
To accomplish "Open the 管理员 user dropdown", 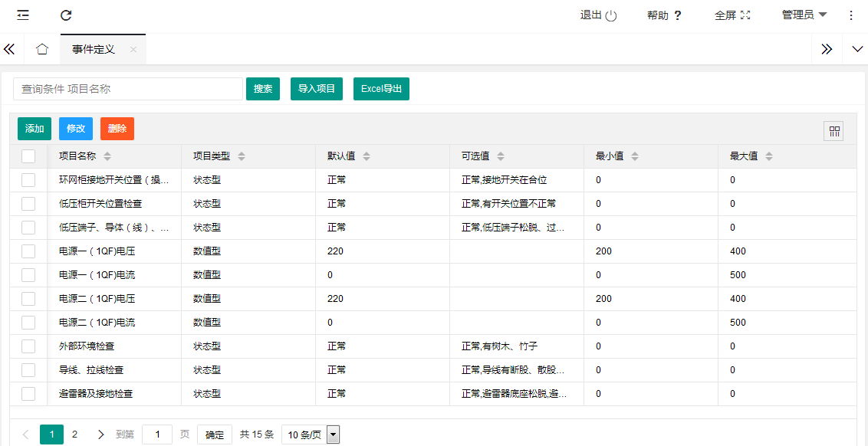I will pos(804,15).
